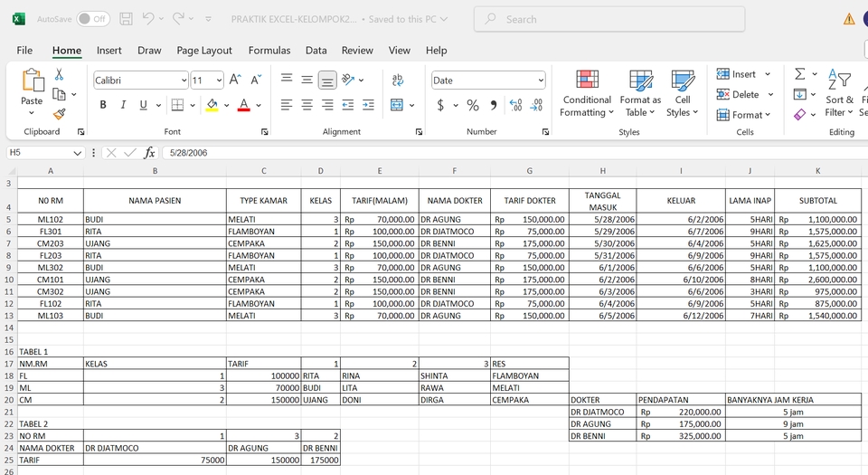Image resolution: width=868 pixels, height=475 pixels.
Task: Open the font size dropdown
Action: point(219,81)
